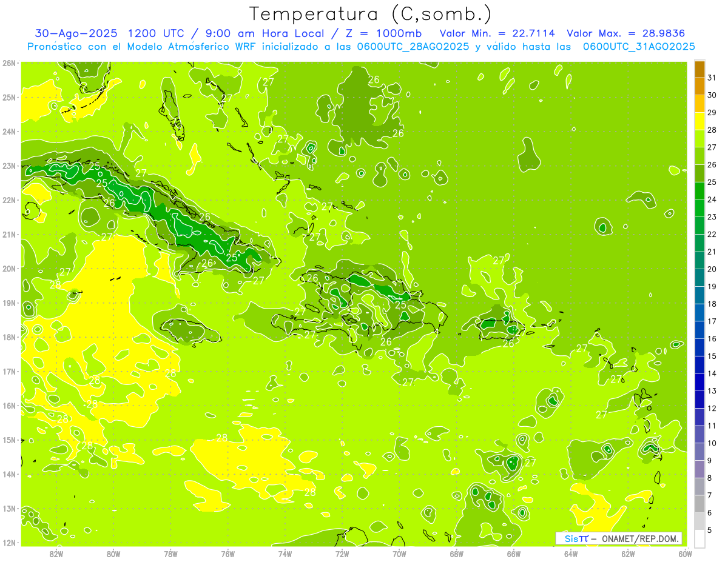Click the '31' label on color scale
Viewport: 728px width, 562px height.
tap(712, 78)
